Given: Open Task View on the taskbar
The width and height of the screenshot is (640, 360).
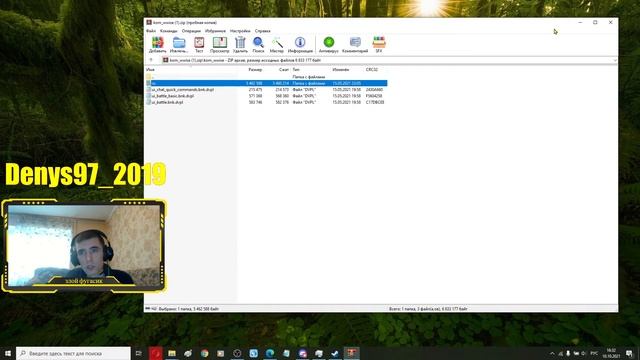Looking at the screenshot, I should (x=139, y=353).
